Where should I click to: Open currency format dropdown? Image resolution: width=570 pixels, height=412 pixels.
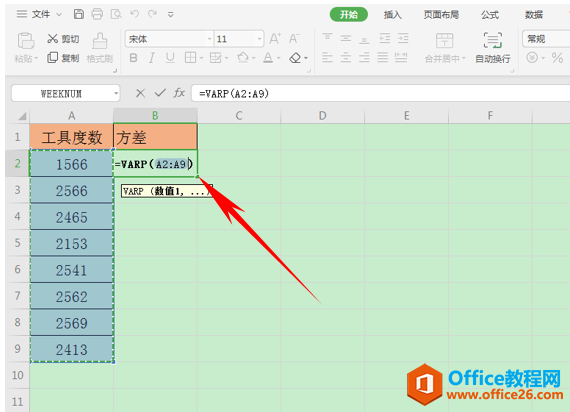tap(543, 58)
